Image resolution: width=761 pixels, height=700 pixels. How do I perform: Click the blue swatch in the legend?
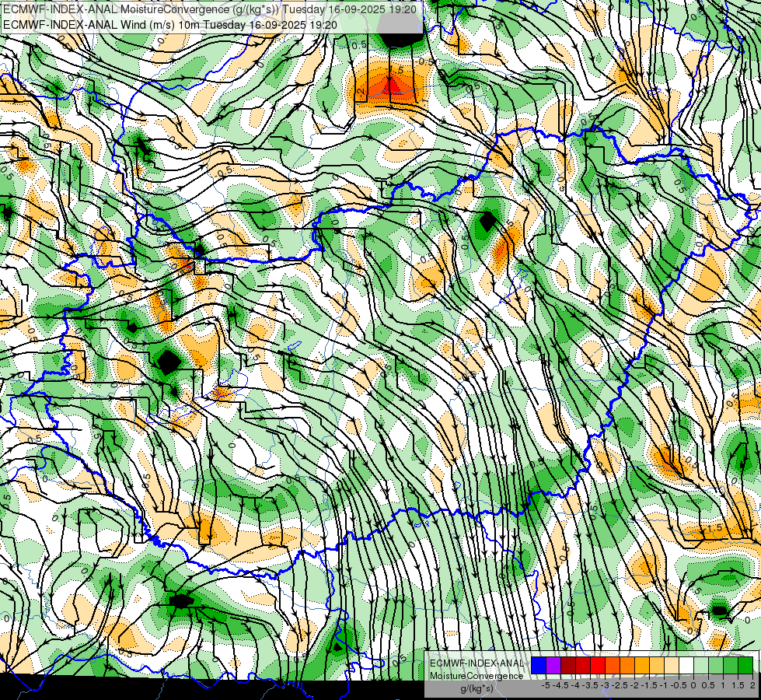[x=539, y=666]
